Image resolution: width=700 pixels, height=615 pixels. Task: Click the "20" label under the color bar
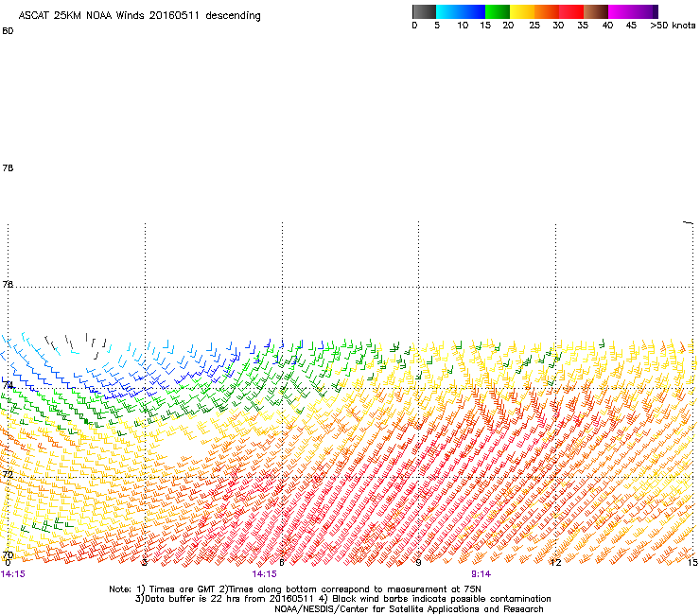(x=508, y=26)
